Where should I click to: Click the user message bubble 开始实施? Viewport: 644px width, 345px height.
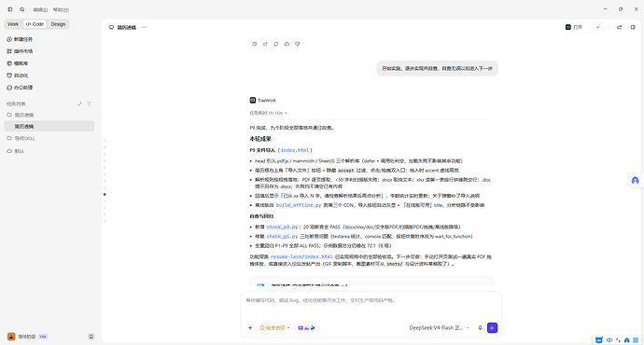pyautogui.click(x=437, y=68)
